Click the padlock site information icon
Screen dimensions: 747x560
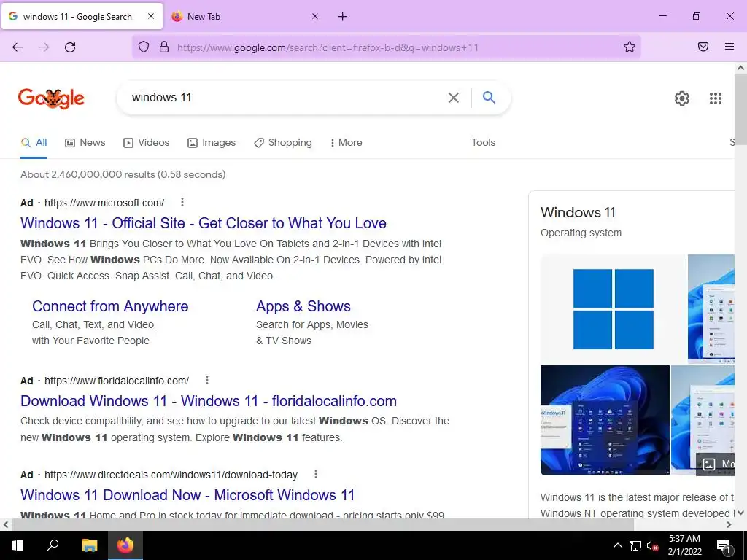tap(164, 47)
